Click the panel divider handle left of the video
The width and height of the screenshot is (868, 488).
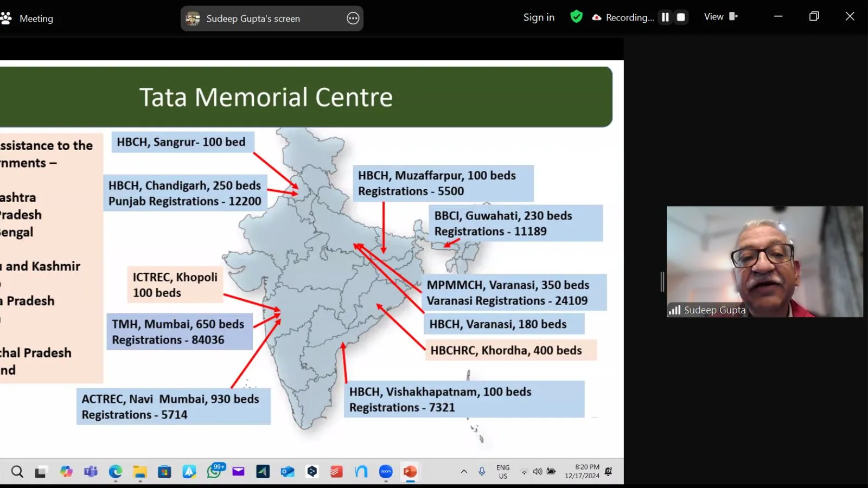click(x=662, y=282)
